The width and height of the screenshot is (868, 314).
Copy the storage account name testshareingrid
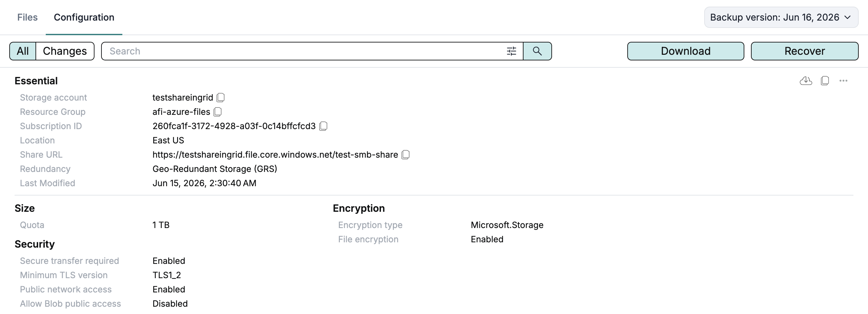[221, 98]
